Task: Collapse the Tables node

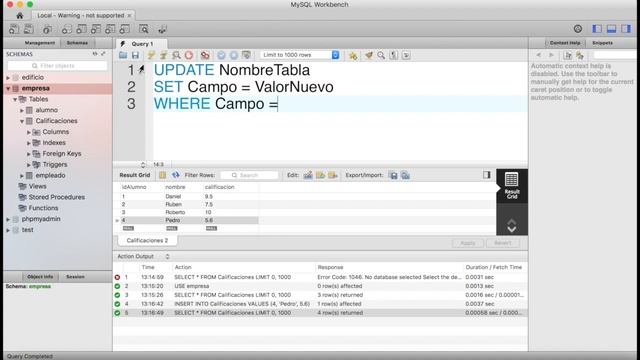Action: click(15, 99)
